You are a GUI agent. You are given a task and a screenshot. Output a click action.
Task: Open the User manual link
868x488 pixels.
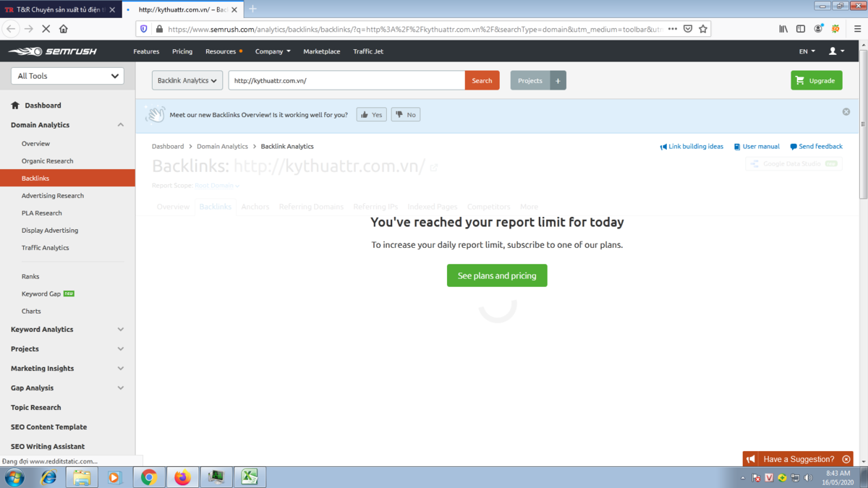click(x=757, y=147)
